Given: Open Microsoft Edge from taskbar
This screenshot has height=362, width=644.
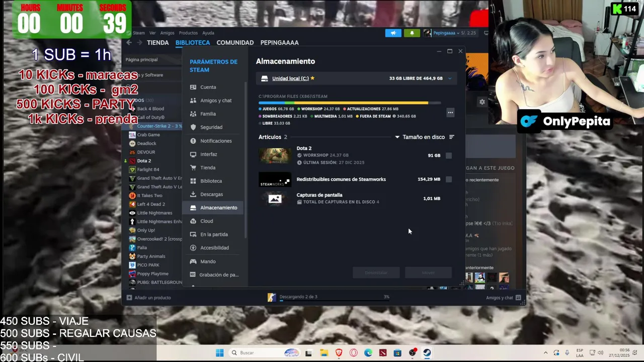Looking at the screenshot, I should point(368,353).
